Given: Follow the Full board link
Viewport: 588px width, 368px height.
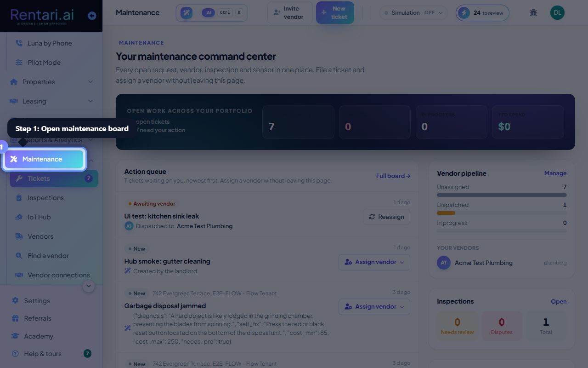Looking at the screenshot, I should pos(393,176).
